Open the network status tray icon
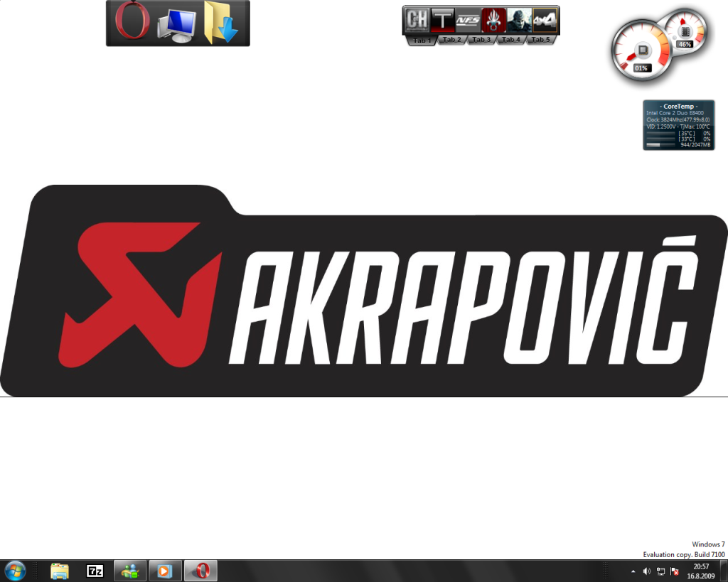 pyautogui.click(x=660, y=571)
